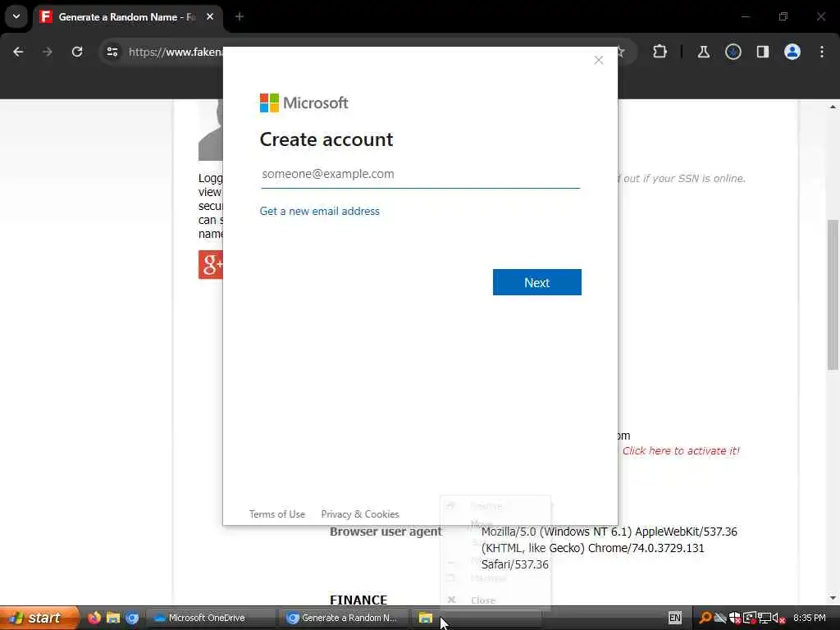840x630 pixels.
Task: Click the FINANCE heading
Action: [x=358, y=600]
